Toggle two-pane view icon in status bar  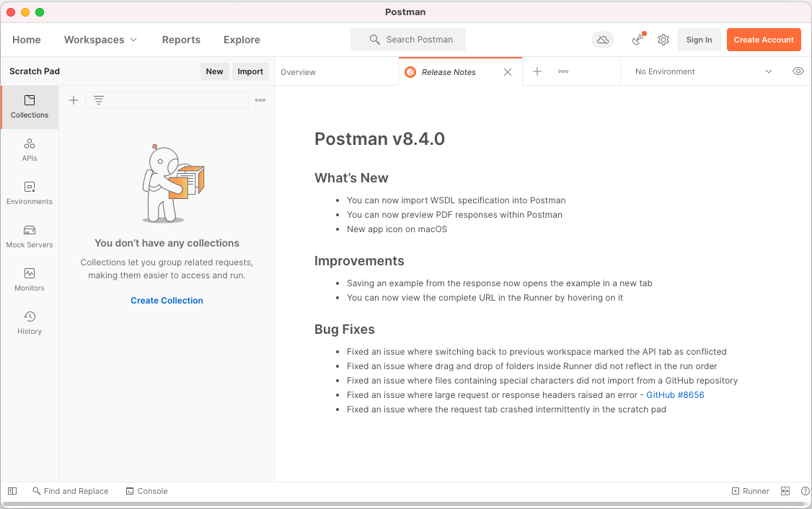(x=785, y=491)
